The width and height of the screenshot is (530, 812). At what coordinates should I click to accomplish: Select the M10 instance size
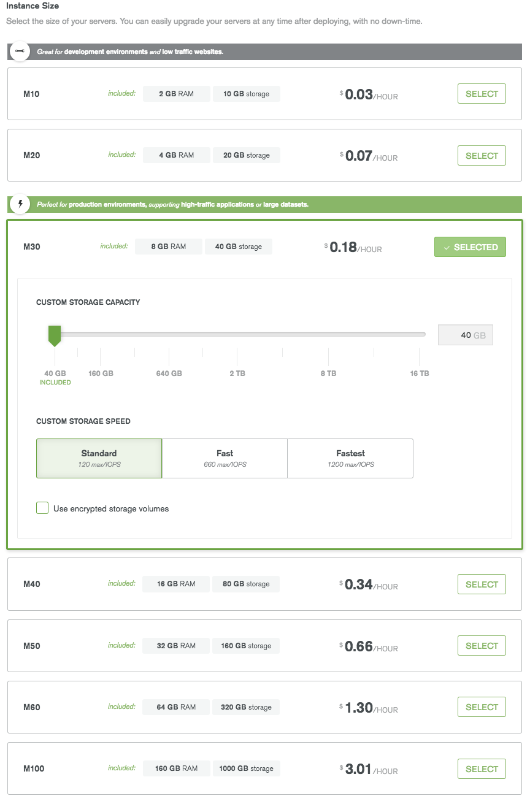point(482,94)
